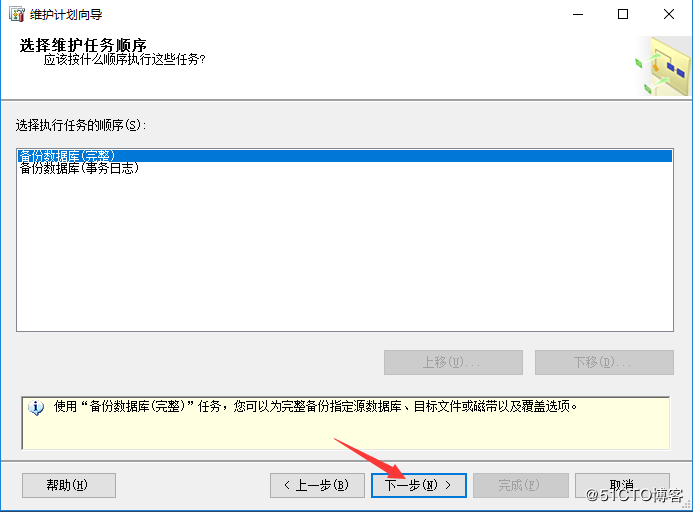Click the info icon in hint box
The image size is (693, 512).
(x=36, y=407)
